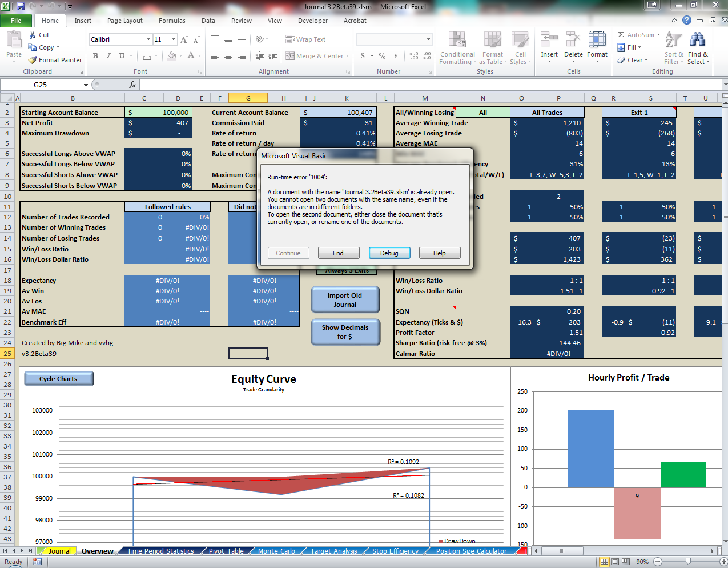Switch to the Page Layout tab

pos(125,21)
